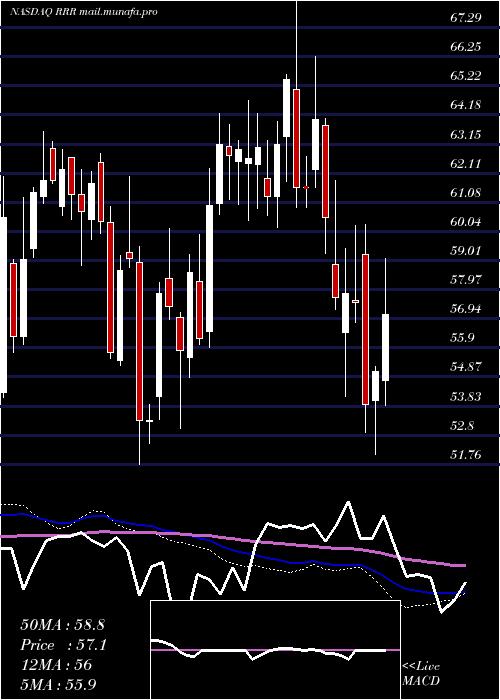Select the 66.25 price axis label
Screen dimensions: 500x700
pyautogui.click(x=466, y=46)
